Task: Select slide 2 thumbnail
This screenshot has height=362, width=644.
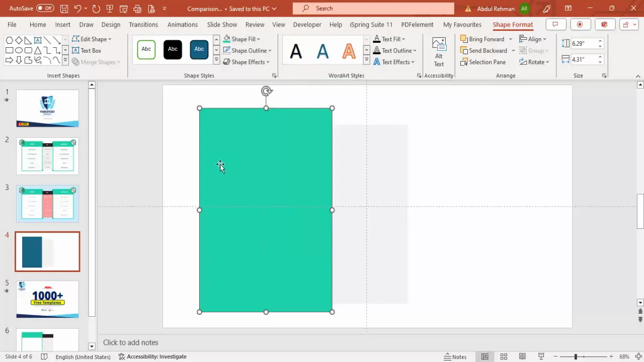Action: [47, 156]
